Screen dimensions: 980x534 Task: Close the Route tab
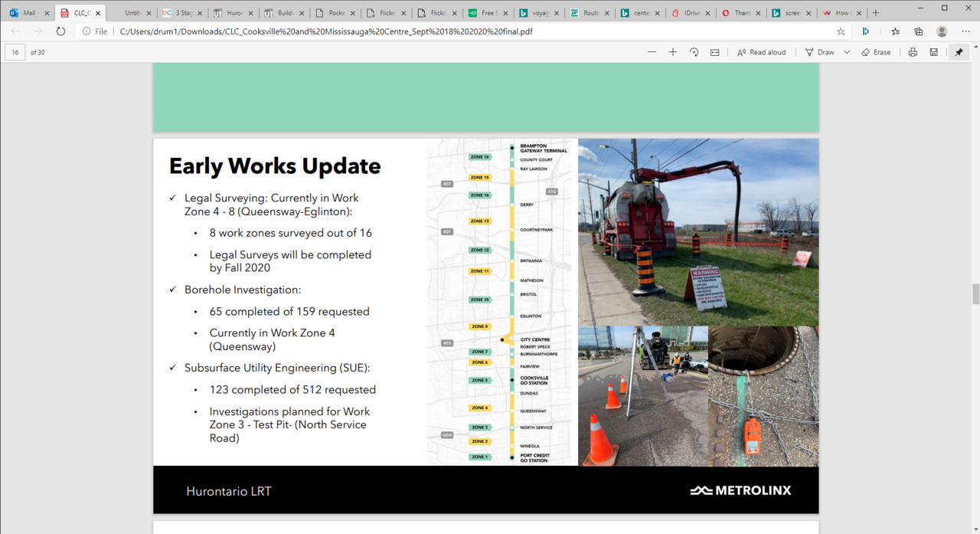coord(607,13)
